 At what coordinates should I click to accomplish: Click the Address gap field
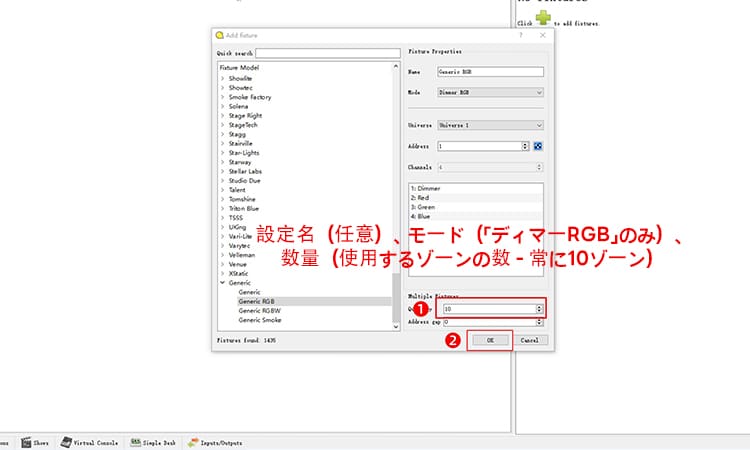point(489,322)
